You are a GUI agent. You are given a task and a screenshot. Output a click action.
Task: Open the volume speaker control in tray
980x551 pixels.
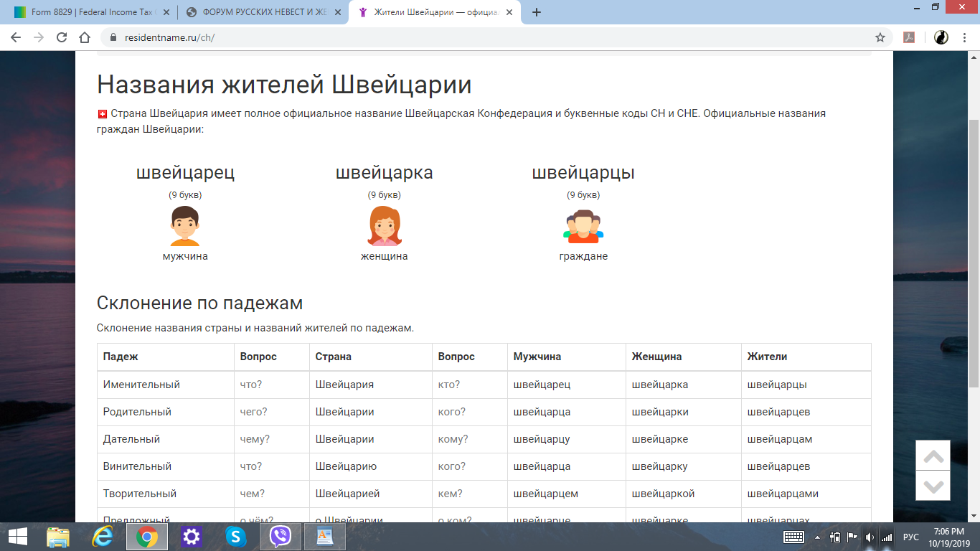pos(870,537)
